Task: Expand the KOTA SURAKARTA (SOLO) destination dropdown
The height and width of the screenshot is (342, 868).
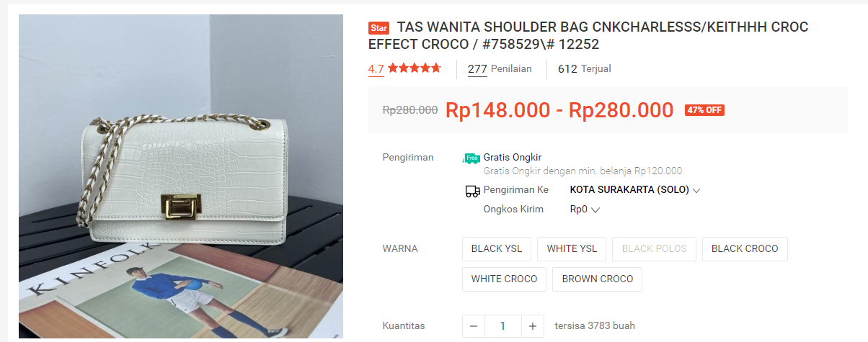Action: (635, 190)
